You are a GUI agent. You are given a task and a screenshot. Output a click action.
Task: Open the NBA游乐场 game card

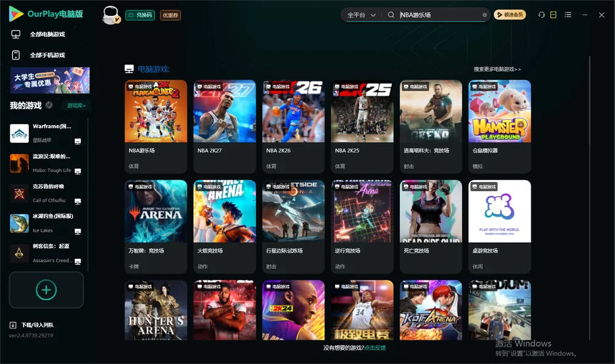coord(156,126)
